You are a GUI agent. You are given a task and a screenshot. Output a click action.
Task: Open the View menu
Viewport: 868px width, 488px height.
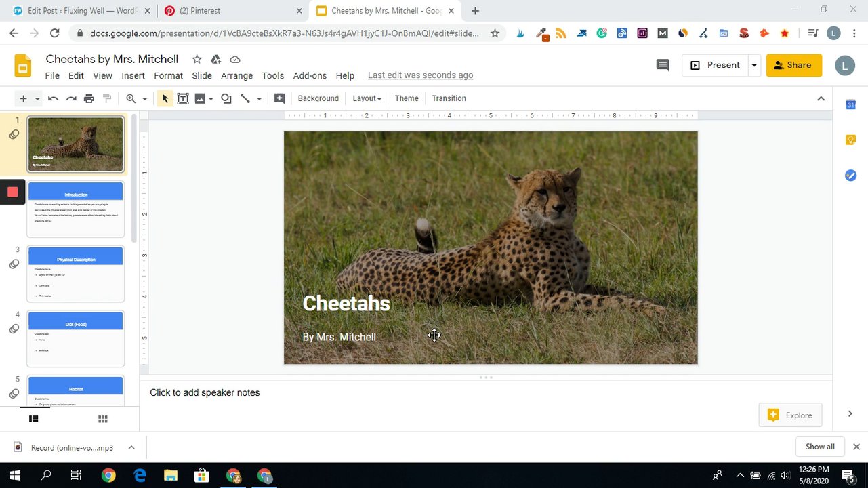pyautogui.click(x=102, y=75)
